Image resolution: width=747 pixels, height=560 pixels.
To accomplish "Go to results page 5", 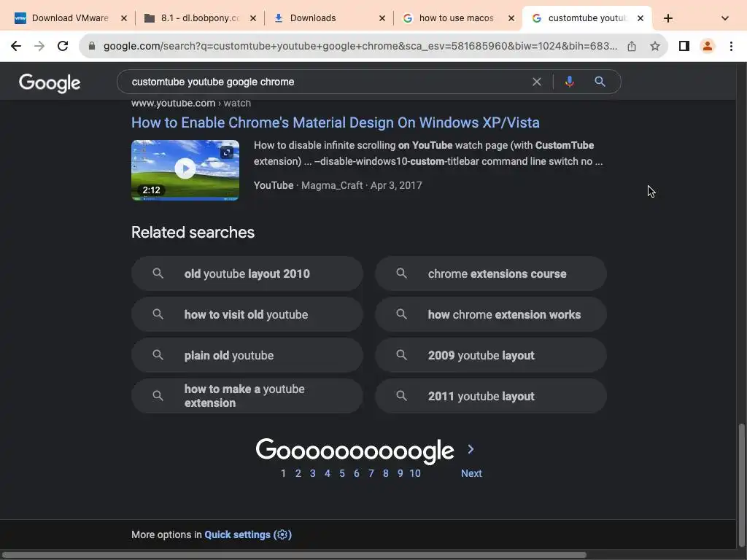I will pos(342,473).
